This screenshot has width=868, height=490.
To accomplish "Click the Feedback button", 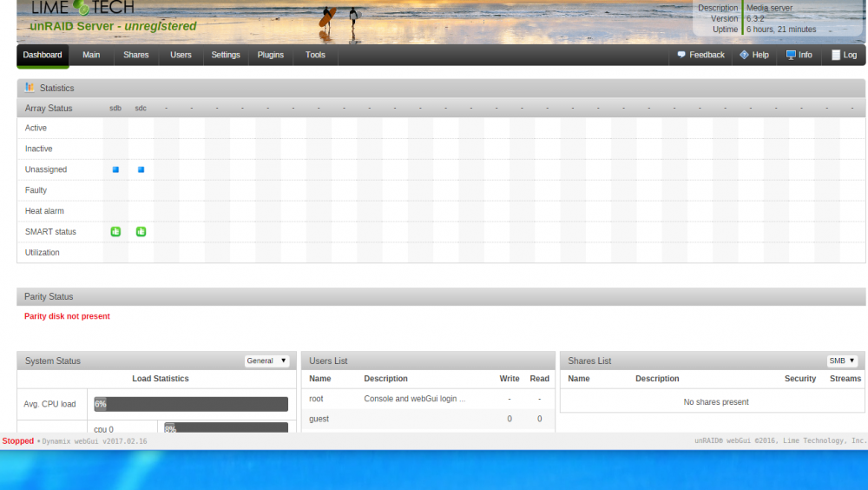I will point(700,55).
